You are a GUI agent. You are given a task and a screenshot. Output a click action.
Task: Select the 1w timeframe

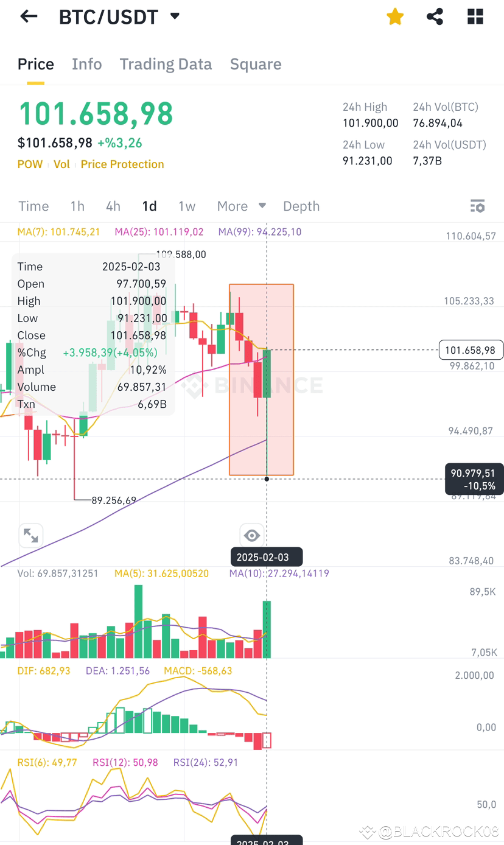tap(187, 206)
